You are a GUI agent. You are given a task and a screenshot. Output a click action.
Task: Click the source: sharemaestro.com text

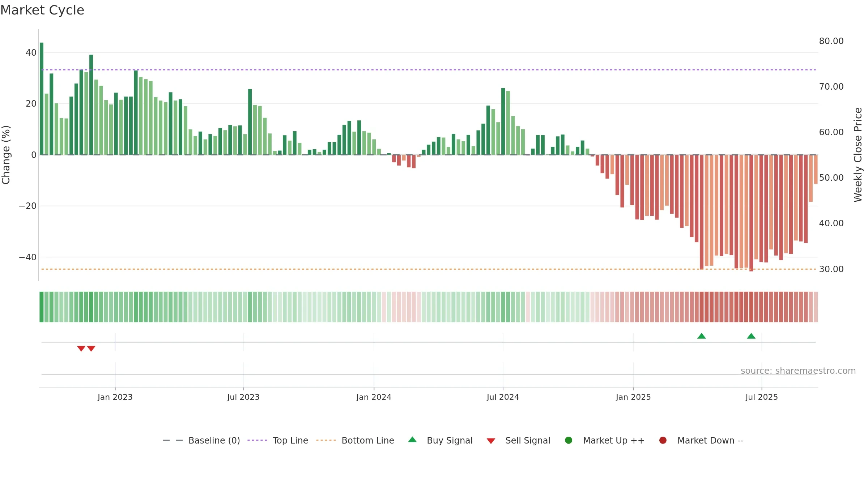coord(798,371)
